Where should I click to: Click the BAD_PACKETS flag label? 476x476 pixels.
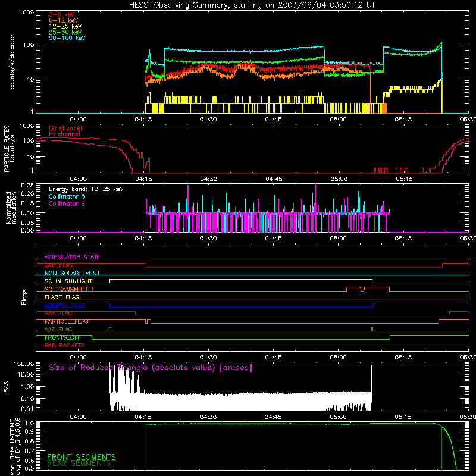65,345
